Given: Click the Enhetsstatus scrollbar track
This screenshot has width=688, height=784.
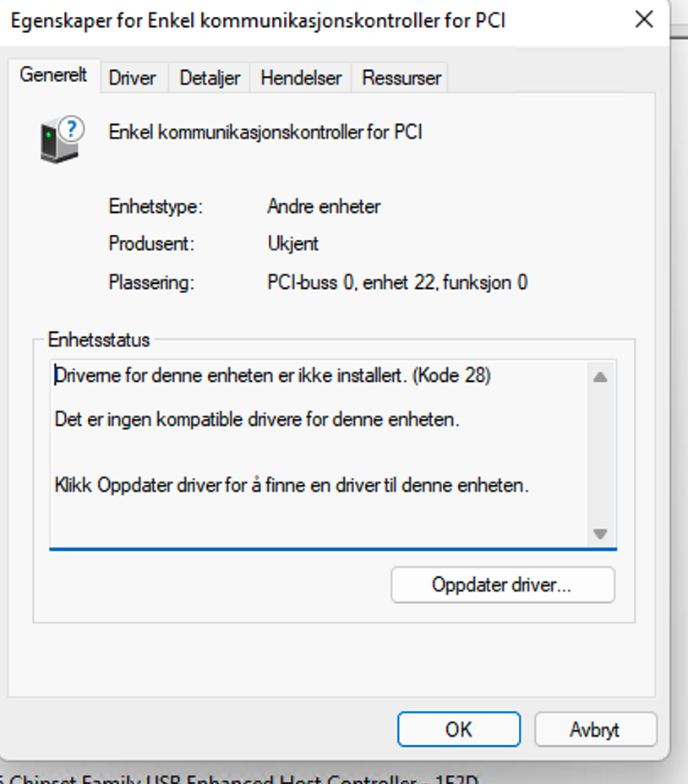Looking at the screenshot, I should tap(600, 455).
